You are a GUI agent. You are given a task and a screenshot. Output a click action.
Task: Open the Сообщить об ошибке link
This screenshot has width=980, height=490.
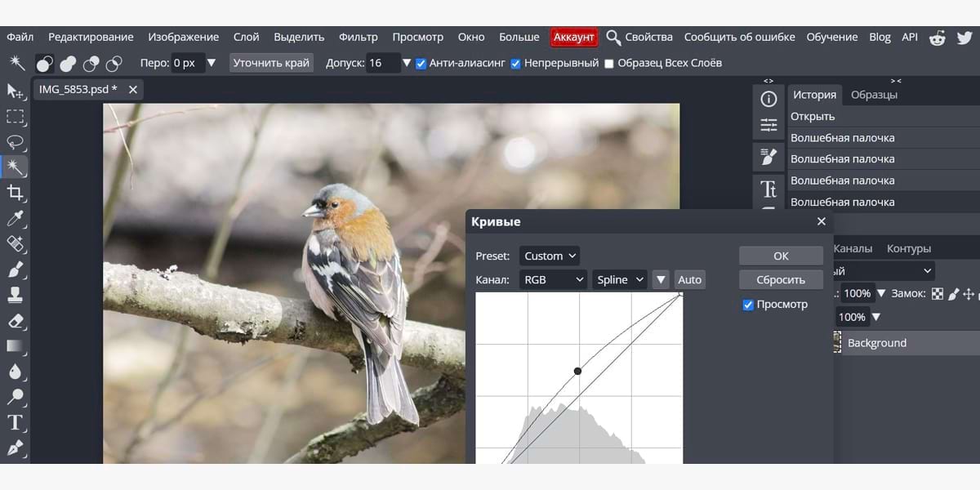(x=740, y=37)
